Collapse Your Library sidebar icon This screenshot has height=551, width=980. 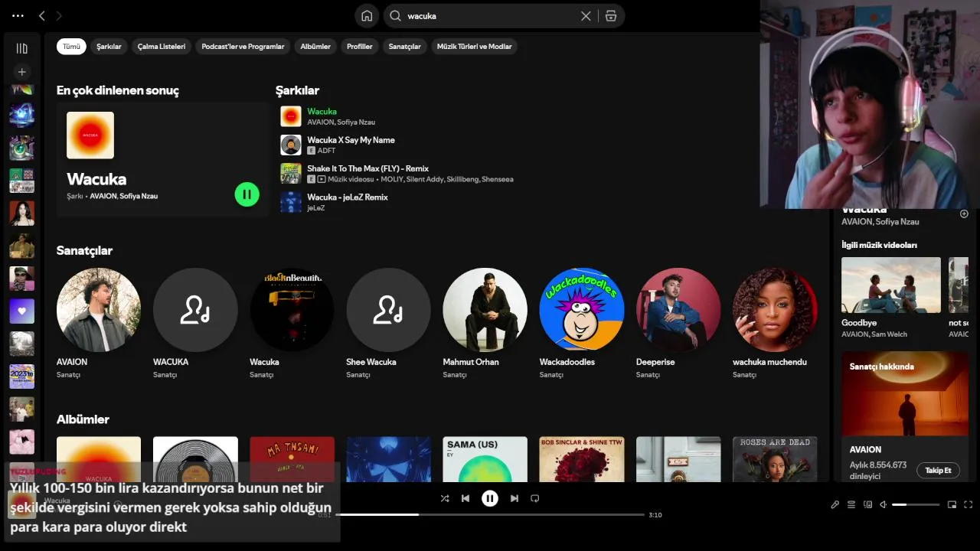coord(21,48)
